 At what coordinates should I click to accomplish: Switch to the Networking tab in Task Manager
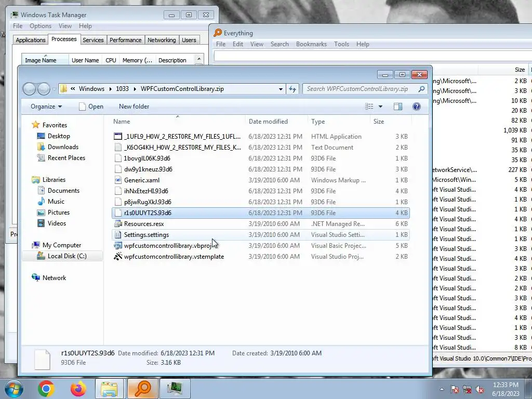click(x=162, y=40)
